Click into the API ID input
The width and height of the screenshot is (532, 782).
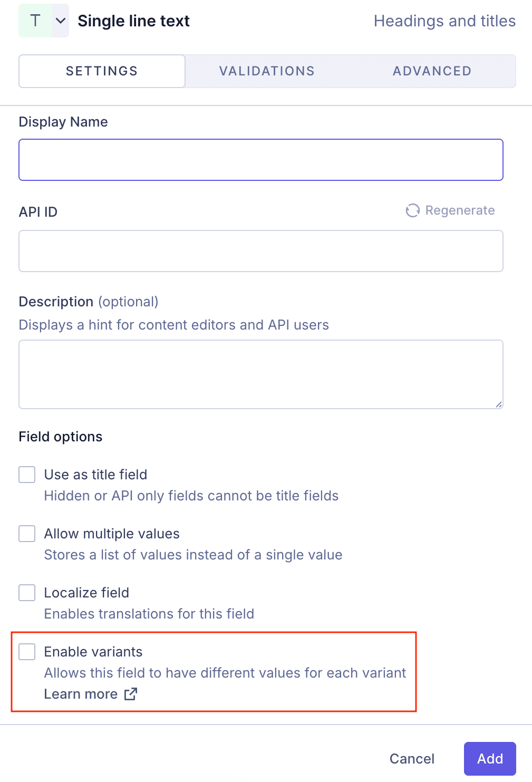(x=261, y=251)
